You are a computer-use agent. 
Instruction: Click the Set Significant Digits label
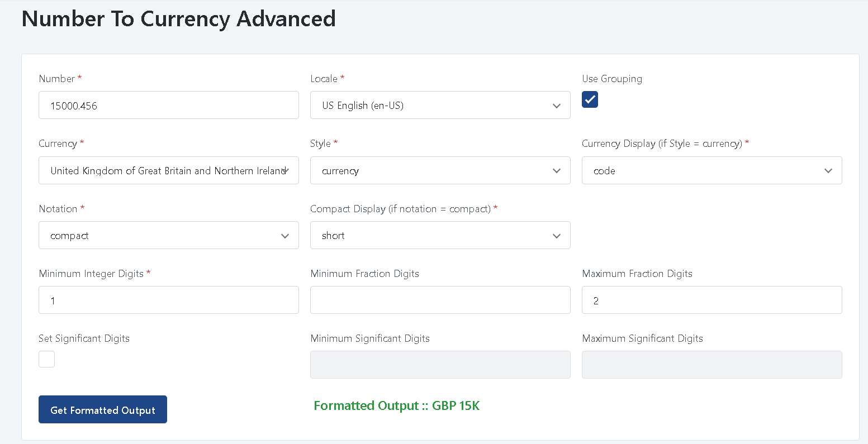[84, 338]
